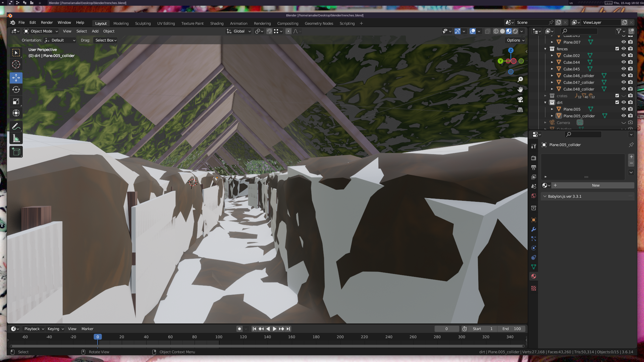Activate the Rotate tool
This screenshot has width=644, height=362.
[16, 89]
